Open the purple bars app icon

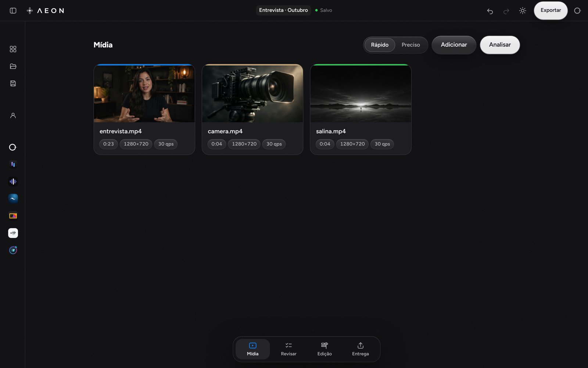[x=13, y=164]
